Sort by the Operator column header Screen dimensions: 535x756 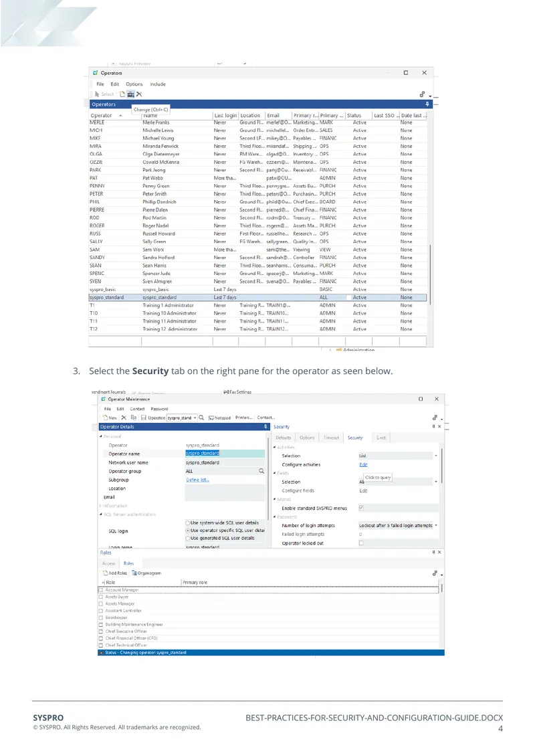115,115
